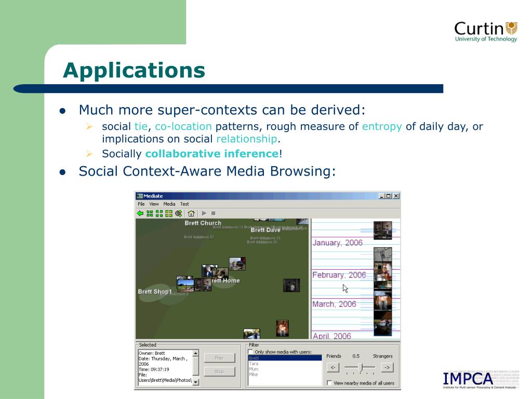Maximize the Mediate window
The image size is (532, 399).
tap(389, 196)
